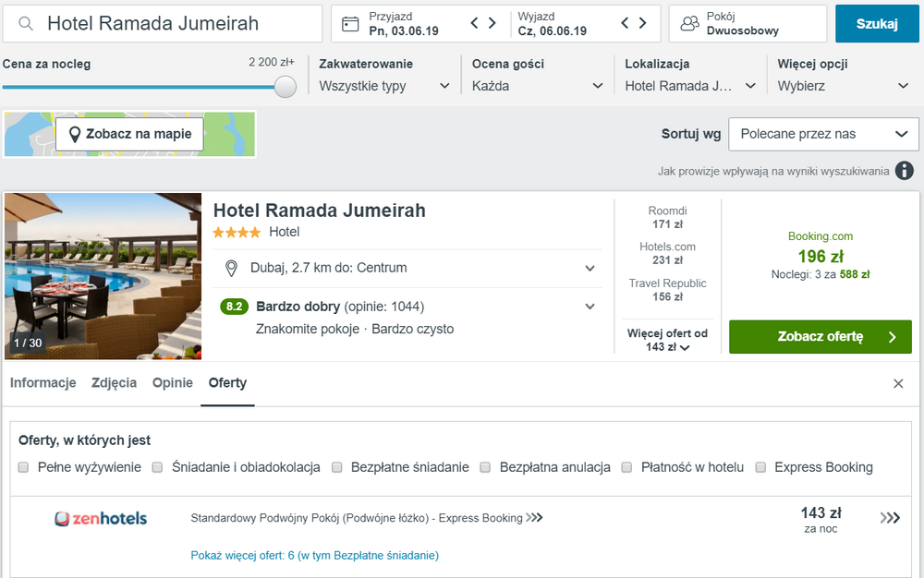Click the zenhotels logo
Viewport: 924px width, 578px height.
[x=101, y=519]
